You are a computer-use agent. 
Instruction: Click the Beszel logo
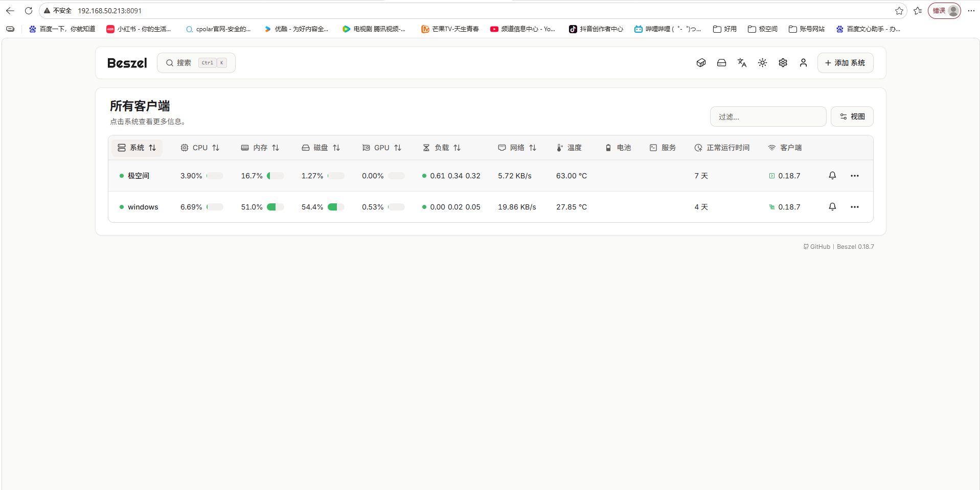127,63
